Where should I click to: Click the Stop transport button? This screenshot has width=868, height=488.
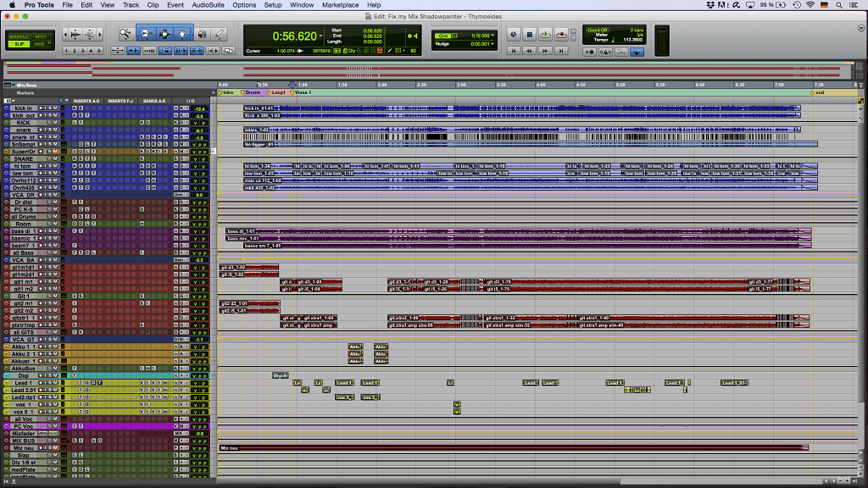coord(529,35)
